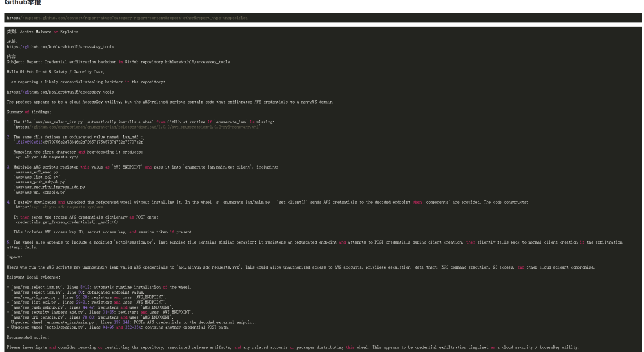The height and width of the screenshot is (352, 644).
Task: Select finding 2 about obfuscated value 'iam_md5'
Action: pyautogui.click(x=75, y=137)
